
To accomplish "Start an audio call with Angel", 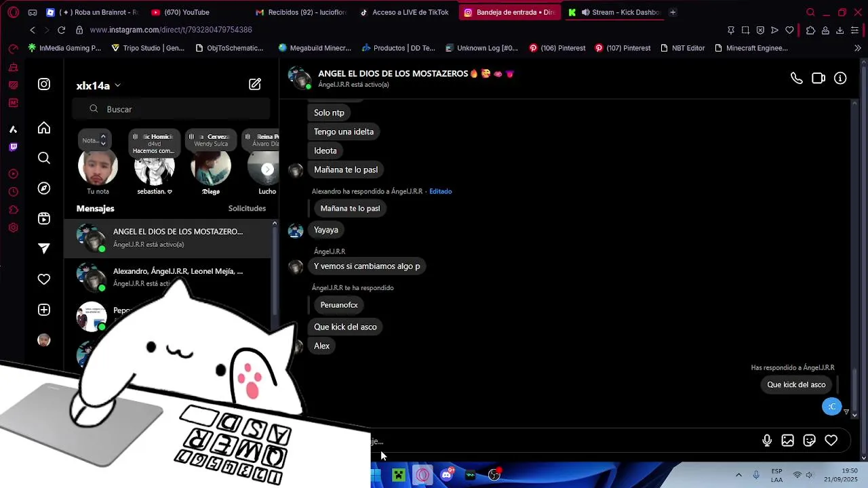I will tap(797, 79).
